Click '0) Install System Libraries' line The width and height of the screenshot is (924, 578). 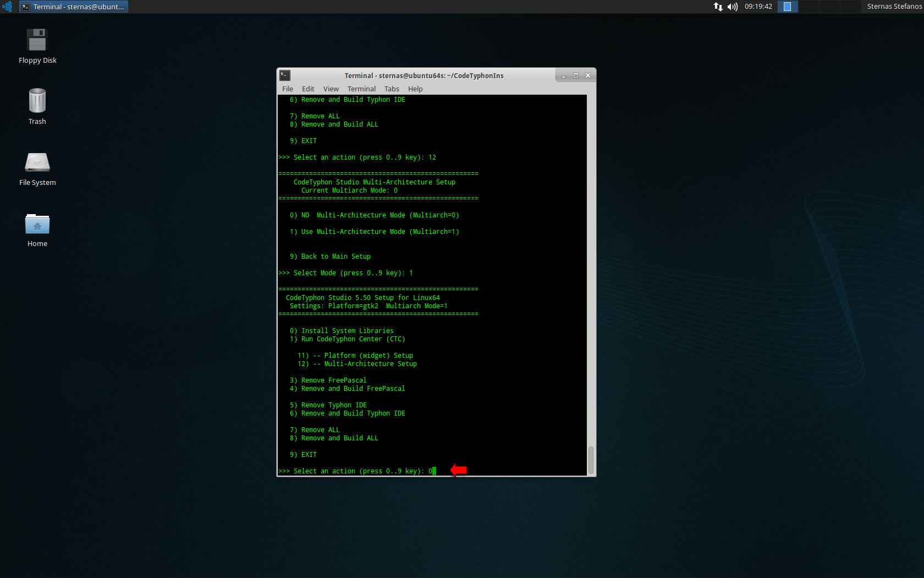(342, 331)
